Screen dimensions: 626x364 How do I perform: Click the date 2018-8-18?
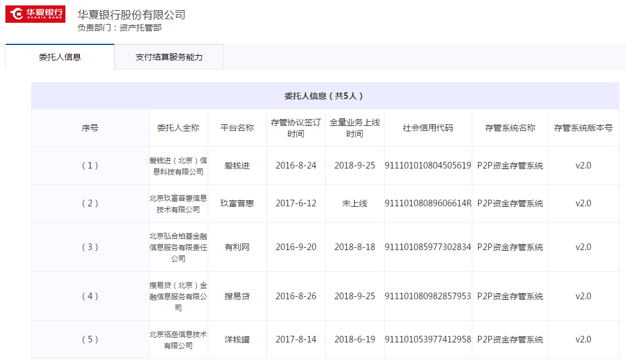355,247
